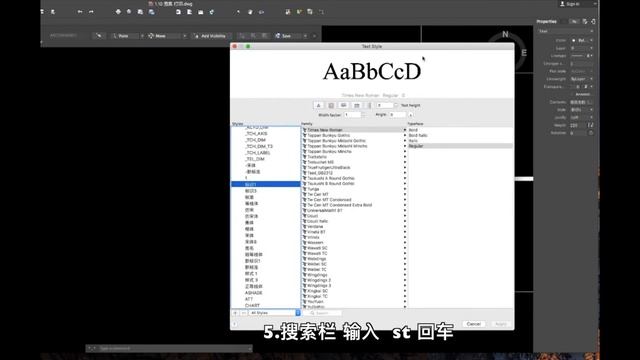Click the text height value field
Viewport: 640px width, 360px height.
click(384, 105)
